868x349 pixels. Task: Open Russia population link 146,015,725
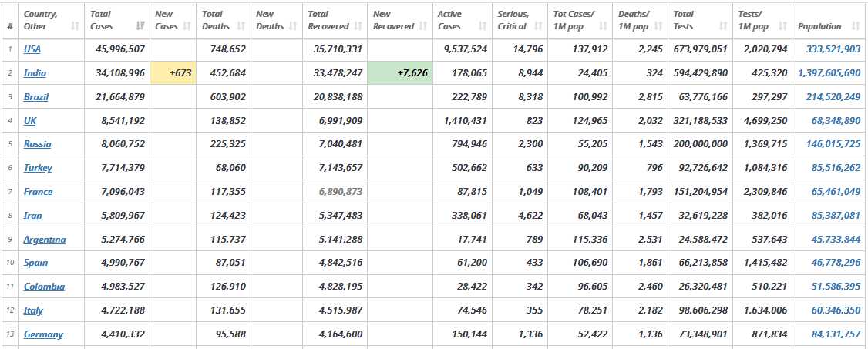click(x=833, y=144)
